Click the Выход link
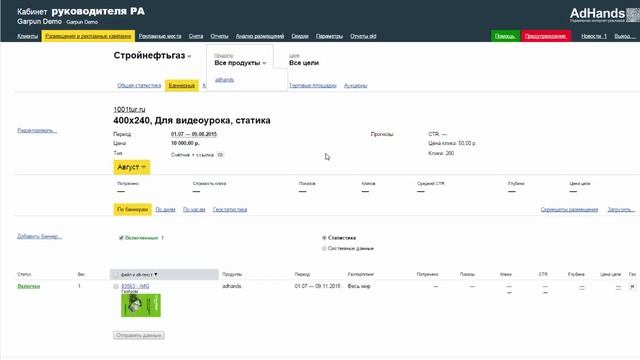 [625, 36]
